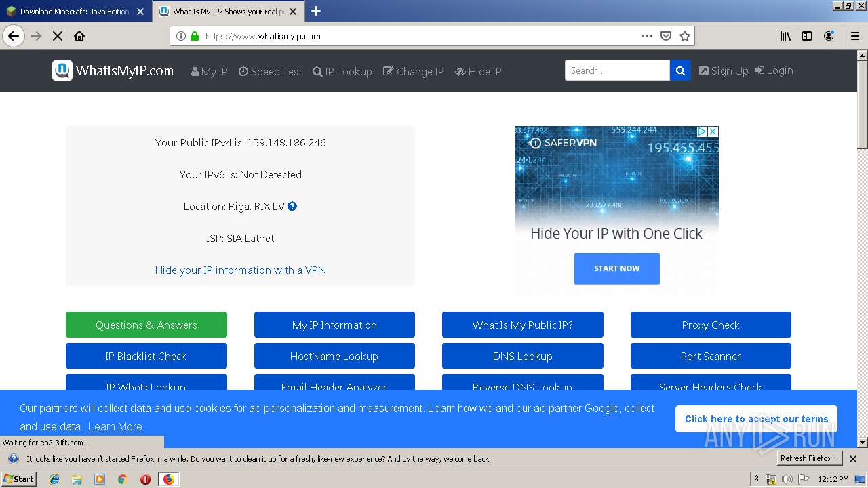
Task: Open HostName Lookup button
Action: [x=334, y=356]
